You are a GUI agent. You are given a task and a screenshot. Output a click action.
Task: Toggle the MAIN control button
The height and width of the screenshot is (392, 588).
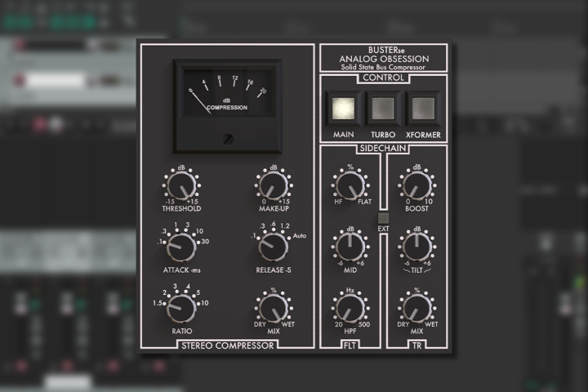343,109
